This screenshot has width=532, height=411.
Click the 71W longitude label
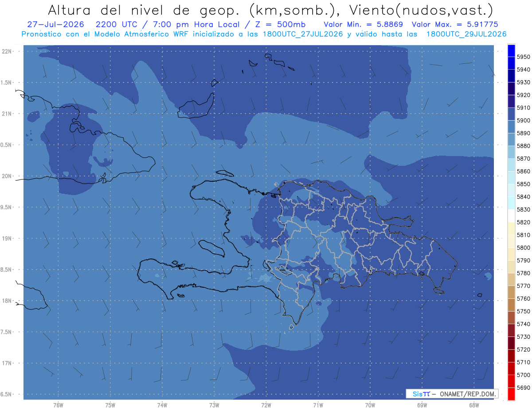(318, 405)
